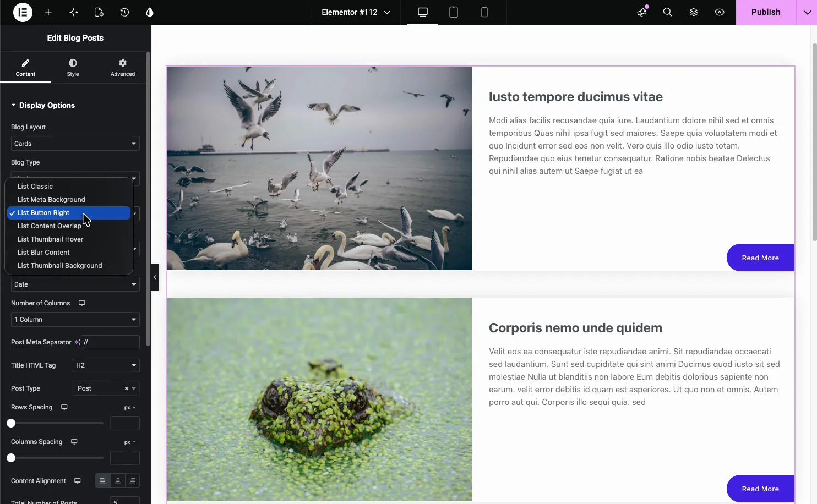Select List Content Overlap option
Screen dimensions: 817x504
tap(69, 226)
